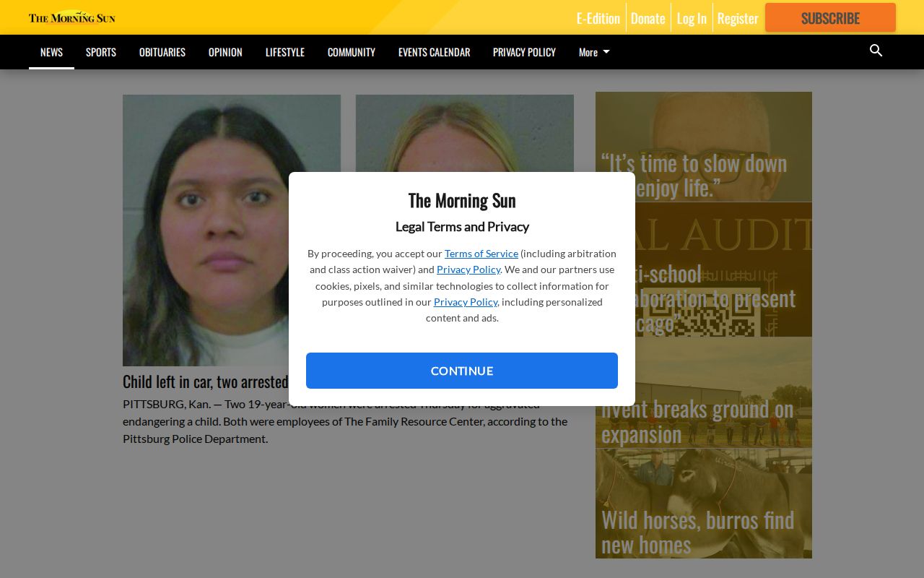Open Community menu item
Image resolution: width=924 pixels, height=578 pixels.
[x=352, y=52]
